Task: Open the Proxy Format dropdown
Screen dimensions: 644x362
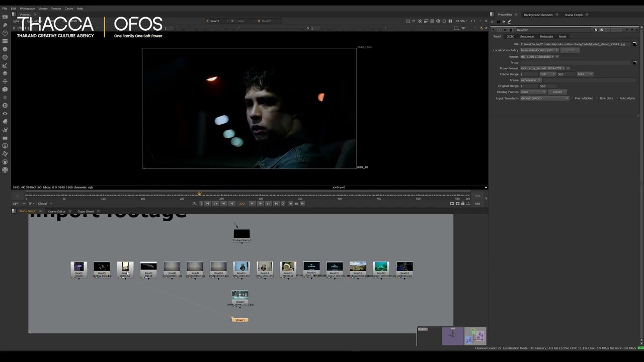Action: 543,68
